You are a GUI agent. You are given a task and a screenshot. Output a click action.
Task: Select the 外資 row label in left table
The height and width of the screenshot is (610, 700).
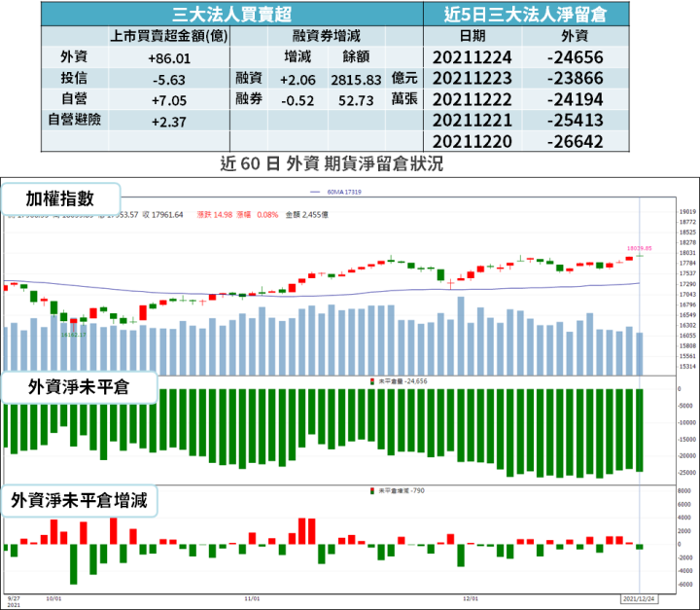pyautogui.click(x=74, y=56)
